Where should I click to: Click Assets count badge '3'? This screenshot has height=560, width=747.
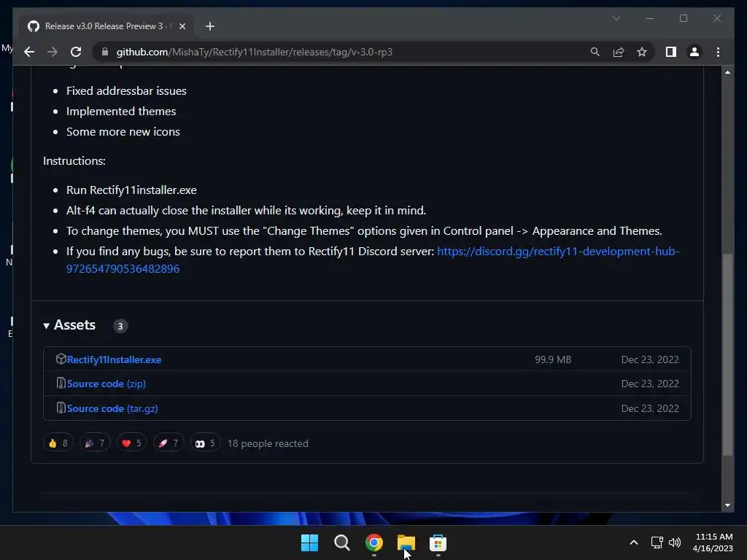[x=120, y=326]
